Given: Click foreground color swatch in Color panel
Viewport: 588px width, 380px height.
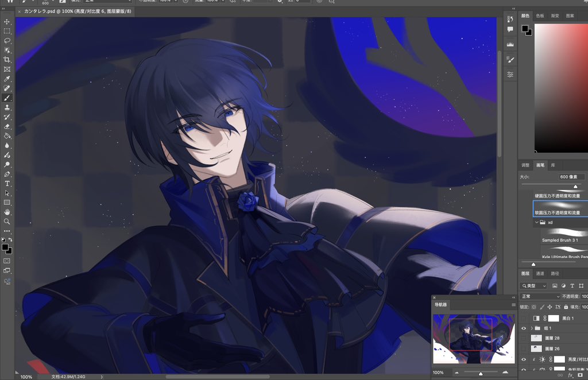Looking at the screenshot, I should click(x=525, y=29).
